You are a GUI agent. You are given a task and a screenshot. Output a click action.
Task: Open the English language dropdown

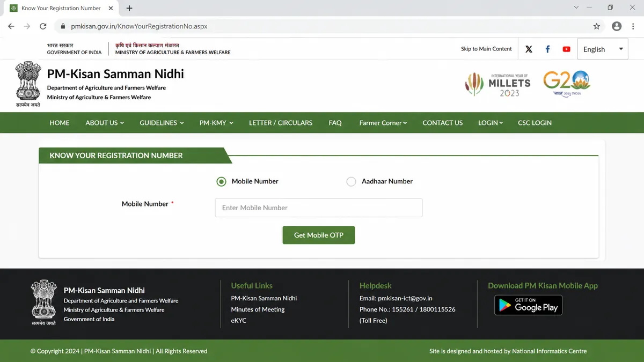pos(603,49)
